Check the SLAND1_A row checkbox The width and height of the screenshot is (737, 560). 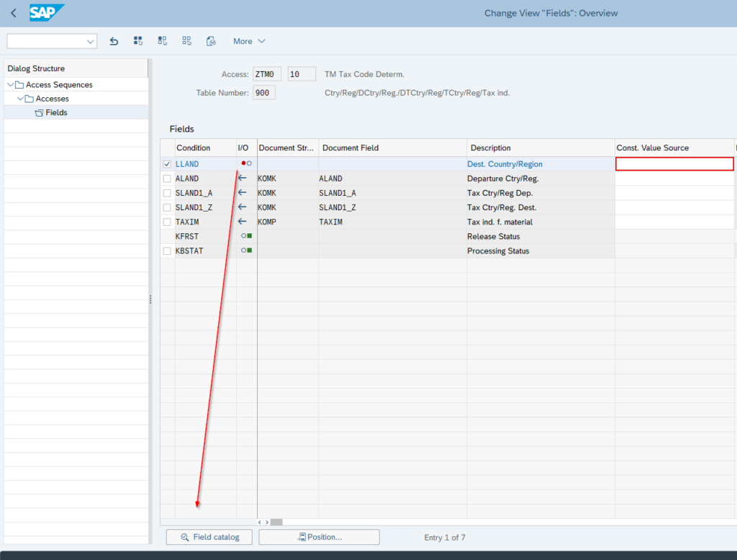(167, 193)
